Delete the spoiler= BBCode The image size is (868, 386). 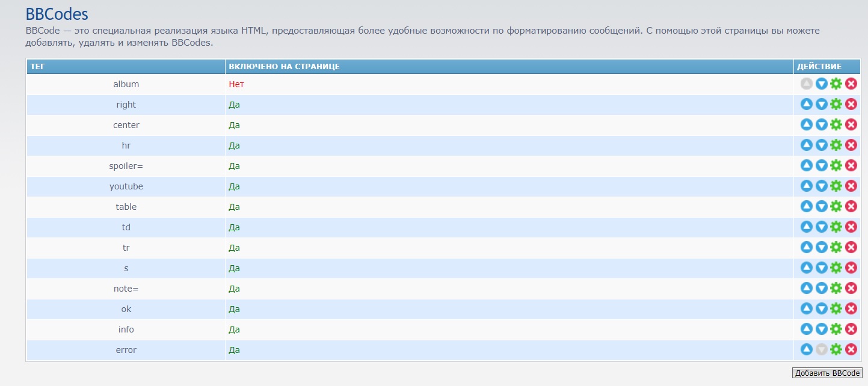click(x=851, y=166)
